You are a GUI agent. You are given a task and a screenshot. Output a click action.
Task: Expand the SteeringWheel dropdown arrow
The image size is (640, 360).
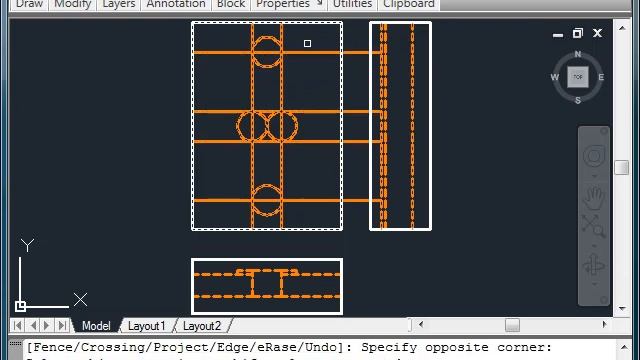594,176
